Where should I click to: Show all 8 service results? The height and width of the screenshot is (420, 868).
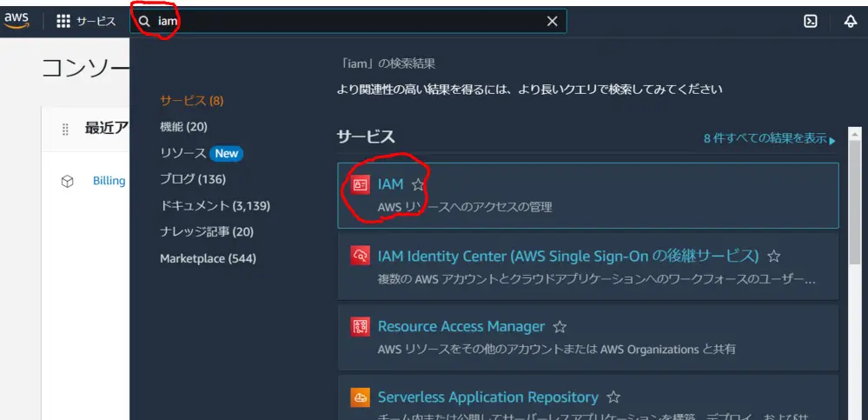point(770,138)
